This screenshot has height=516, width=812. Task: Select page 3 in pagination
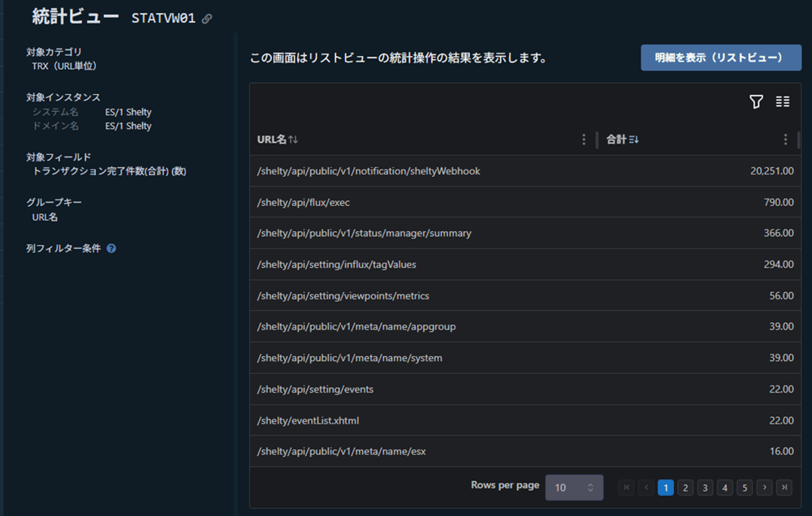click(x=705, y=488)
